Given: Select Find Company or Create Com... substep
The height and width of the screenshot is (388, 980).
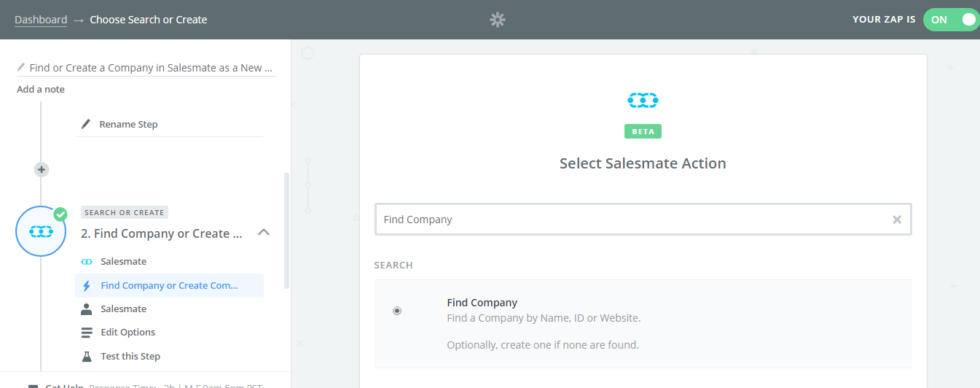Looking at the screenshot, I should pyautogui.click(x=169, y=285).
